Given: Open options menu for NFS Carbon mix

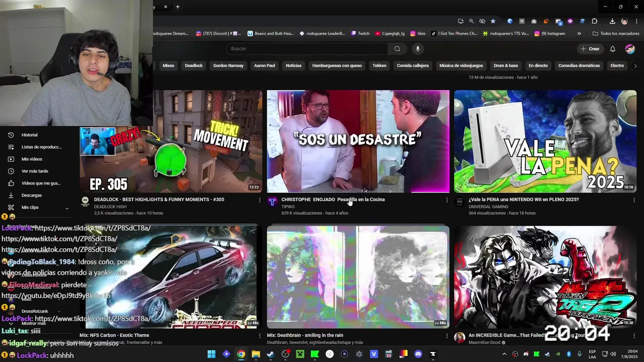Looking at the screenshot, I should [x=260, y=336].
